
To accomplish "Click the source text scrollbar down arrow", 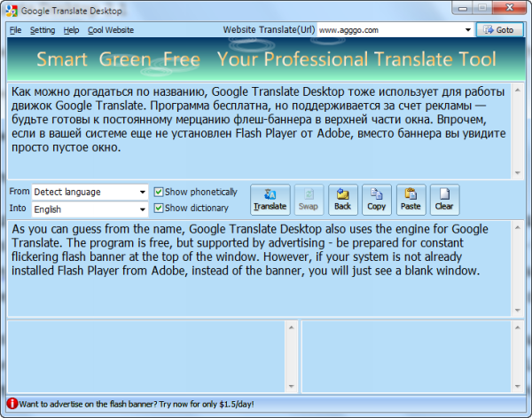I will click(x=518, y=173).
